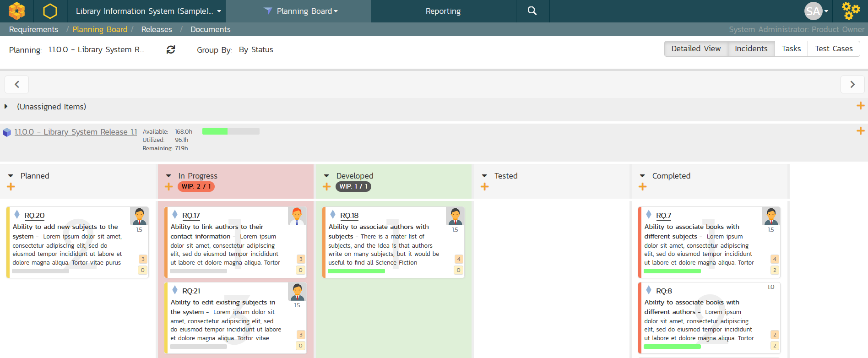Toggle Test Cases display on cards
The width and height of the screenshot is (868, 358).
(x=833, y=49)
